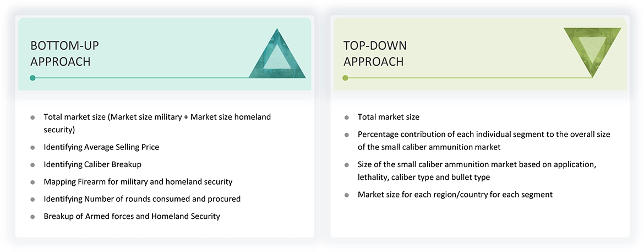Click the right panel's Total market size text
Image resolution: width=644 pixels, height=252 pixels.
[388, 117]
